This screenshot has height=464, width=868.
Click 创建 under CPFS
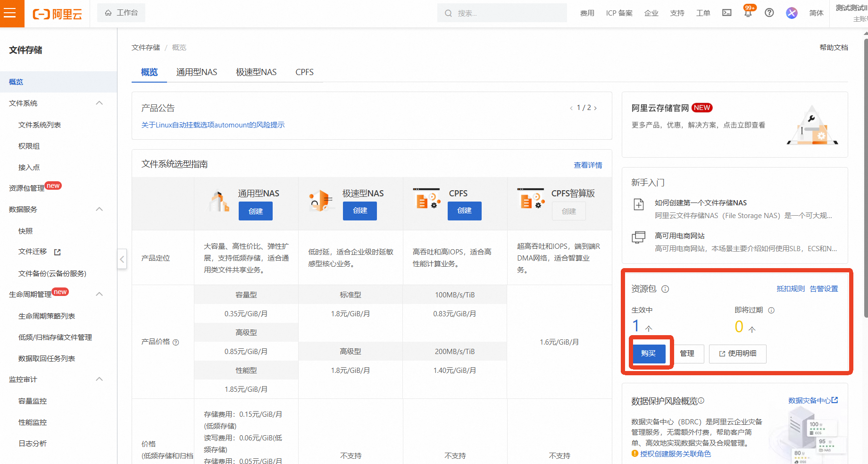pyautogui.click(x=465, y=211)
